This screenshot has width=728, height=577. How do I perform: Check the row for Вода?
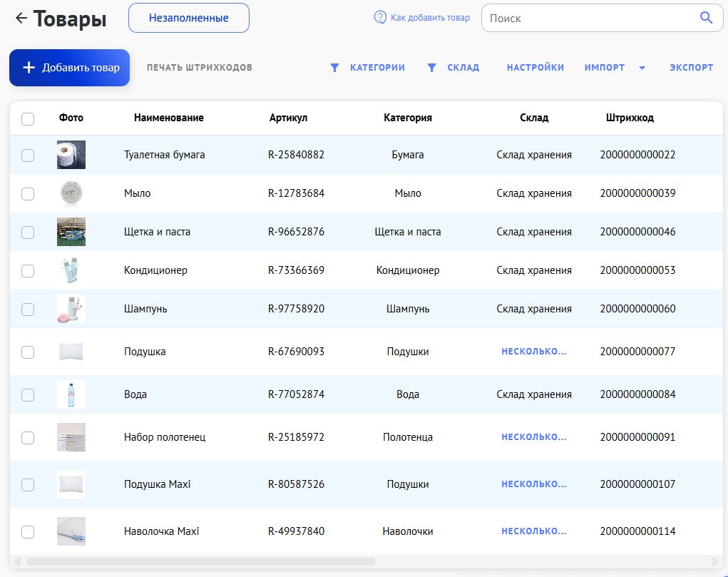click(x=28, y=394)
